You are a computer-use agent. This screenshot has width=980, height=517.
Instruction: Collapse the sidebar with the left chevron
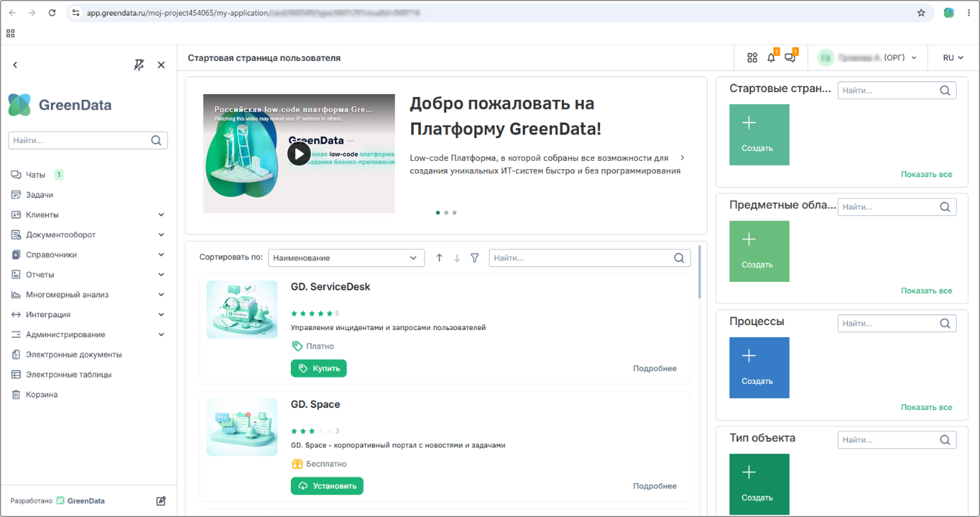(x=15, y=65)
